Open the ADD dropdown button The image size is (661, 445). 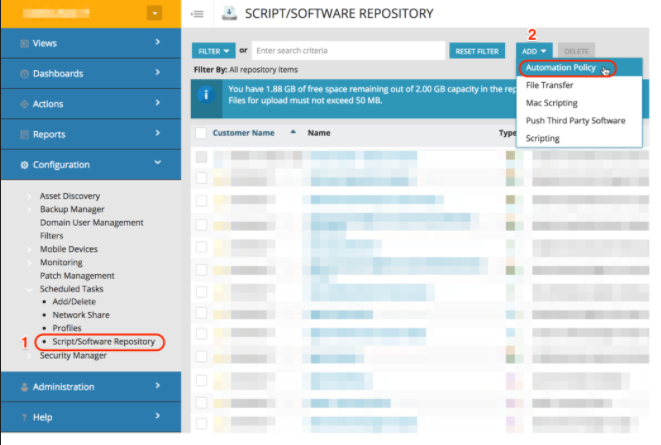[534, 50]
